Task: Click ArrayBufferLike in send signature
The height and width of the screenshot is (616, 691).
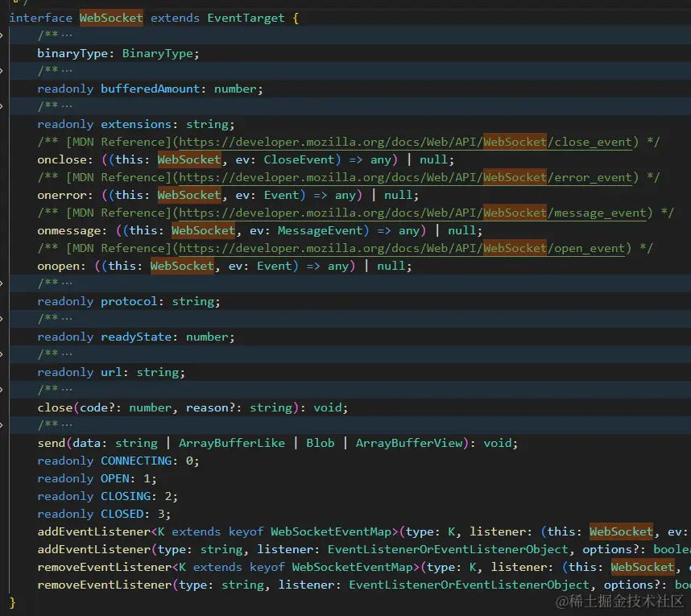Action: coord(232,443)
